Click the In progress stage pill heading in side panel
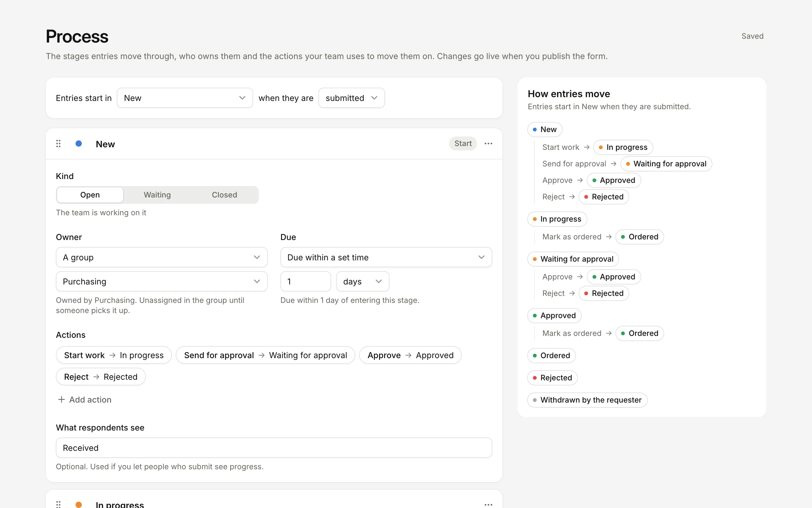The width and height of the screenshot is (812, 508). tap(557, 219)
